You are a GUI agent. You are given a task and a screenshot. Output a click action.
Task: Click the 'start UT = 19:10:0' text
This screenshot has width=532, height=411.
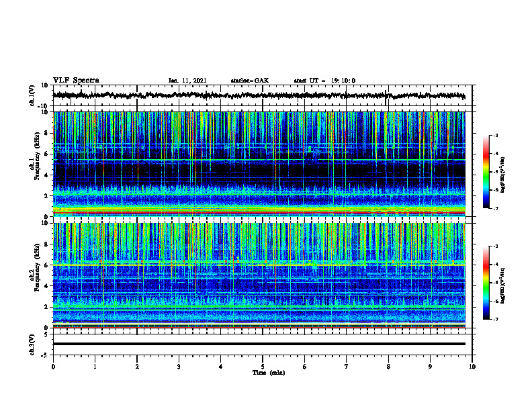point(324,81)
